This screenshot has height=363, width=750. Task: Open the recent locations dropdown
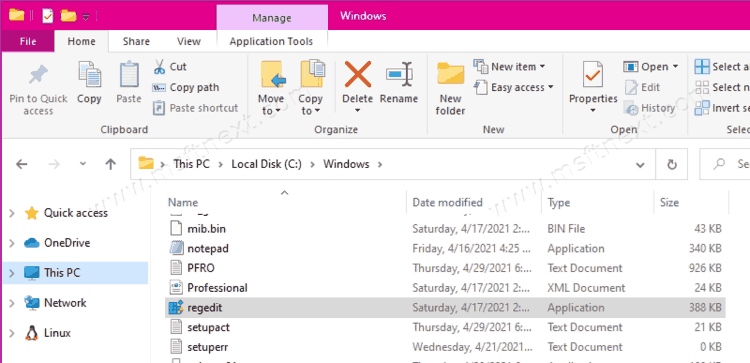[83, 164]
